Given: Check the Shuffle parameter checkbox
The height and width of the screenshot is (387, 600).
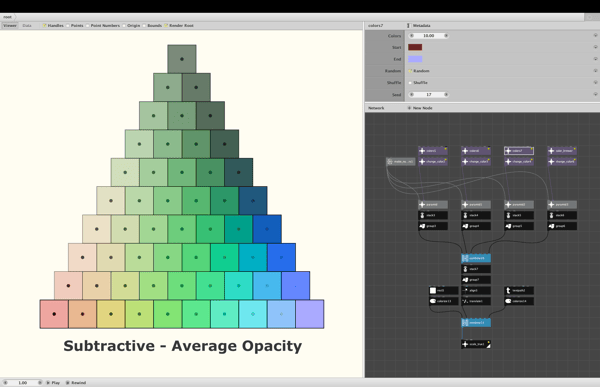Looking at the screenshot, I should coord(410,83).
